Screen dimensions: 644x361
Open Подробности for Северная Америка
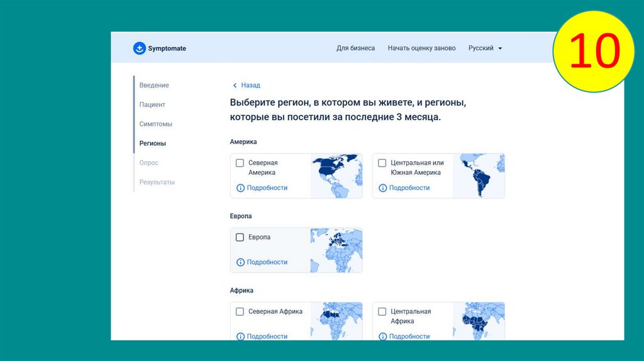click(267, 187)
